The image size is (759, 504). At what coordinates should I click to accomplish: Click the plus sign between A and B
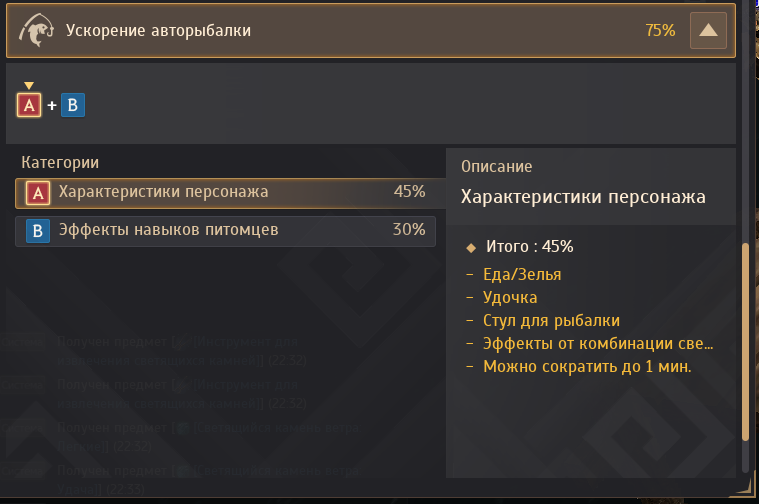coord(51,105)
